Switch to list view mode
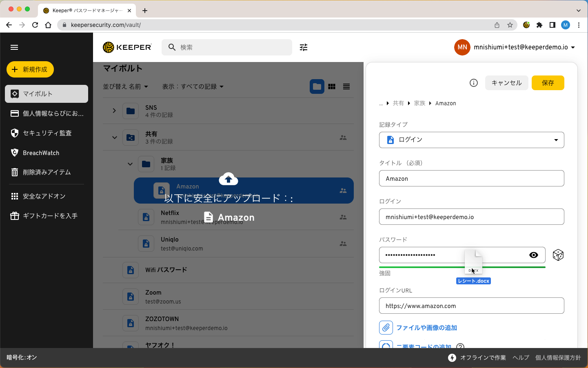The width and height of the screenshot is (588, 368). (x=346, y=86)
